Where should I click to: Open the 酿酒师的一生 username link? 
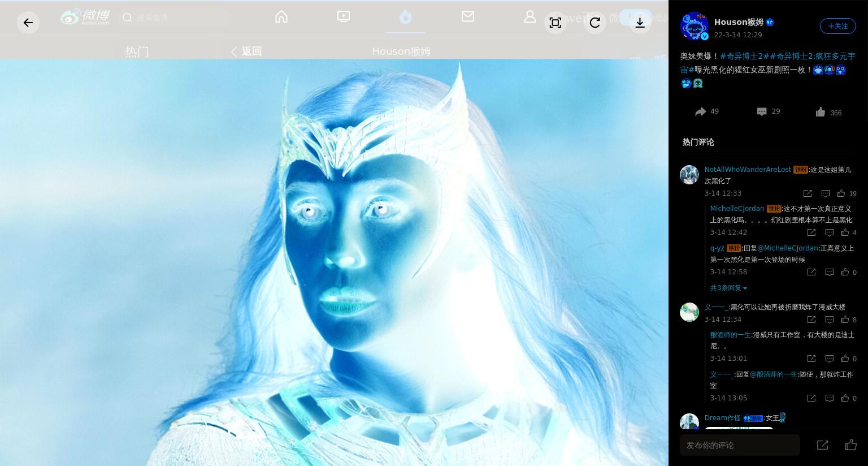point(730,335)
